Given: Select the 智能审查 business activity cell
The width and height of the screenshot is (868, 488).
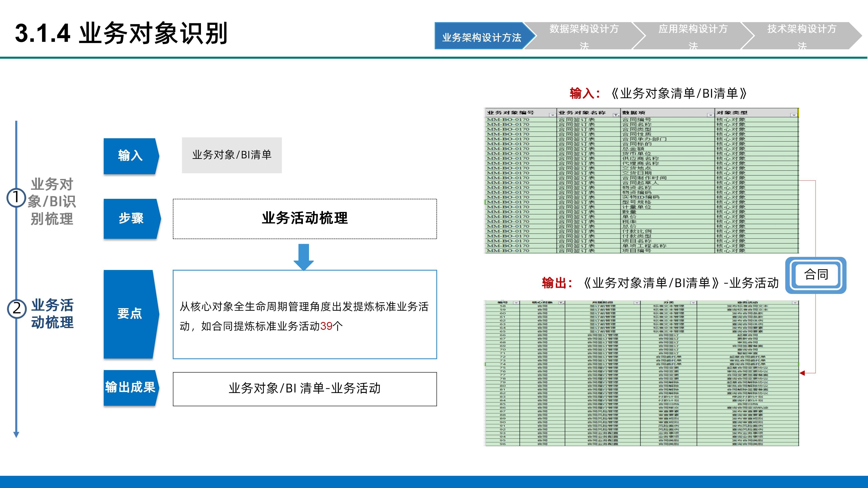Looking at the screenshot, I should click(747, 353).
